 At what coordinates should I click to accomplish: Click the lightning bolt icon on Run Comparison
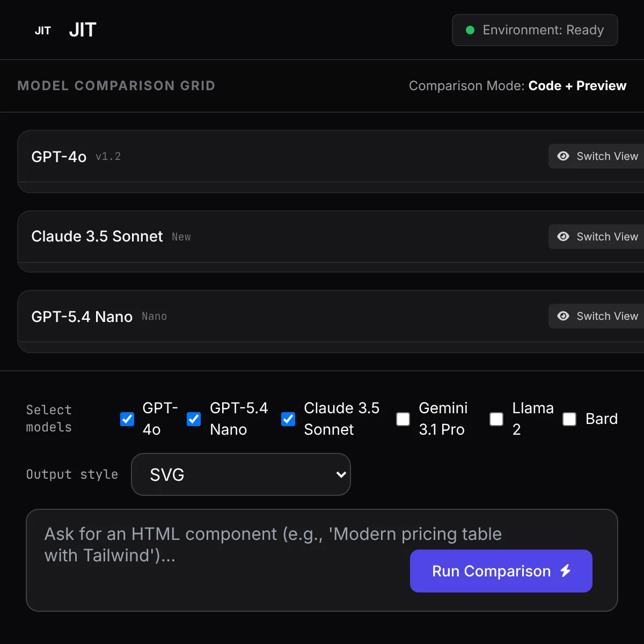point(565,571)
